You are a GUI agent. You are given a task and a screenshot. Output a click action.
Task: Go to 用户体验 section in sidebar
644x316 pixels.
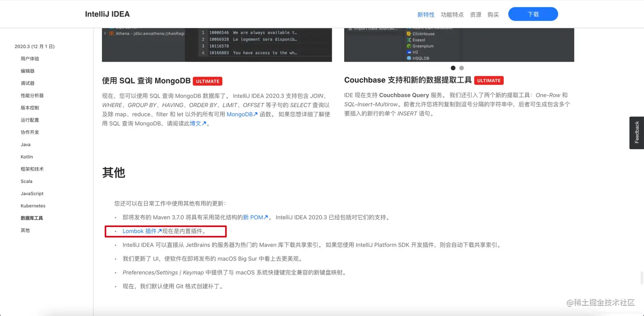[x=30, y=59]
